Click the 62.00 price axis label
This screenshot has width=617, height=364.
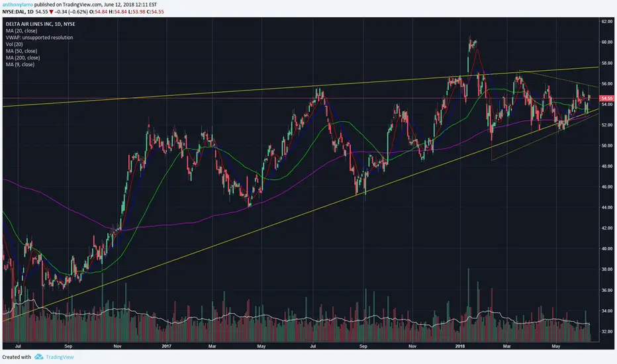[607, 21]
